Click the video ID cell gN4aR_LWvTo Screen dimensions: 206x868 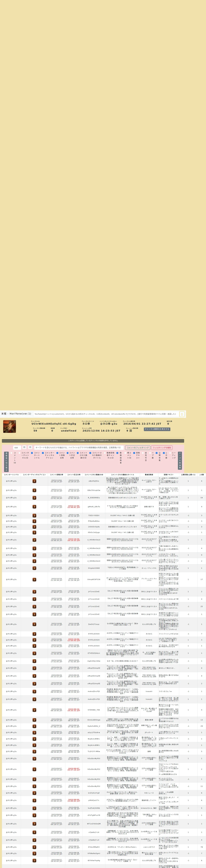point(94,506)
